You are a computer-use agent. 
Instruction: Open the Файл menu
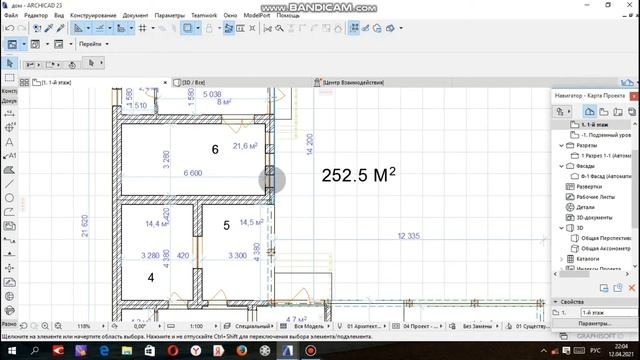click(11, 16)
